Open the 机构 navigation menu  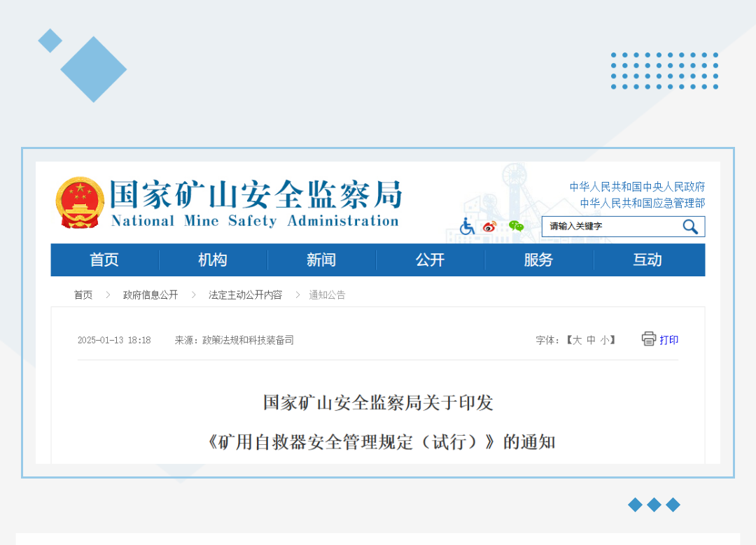pos(213,260)
